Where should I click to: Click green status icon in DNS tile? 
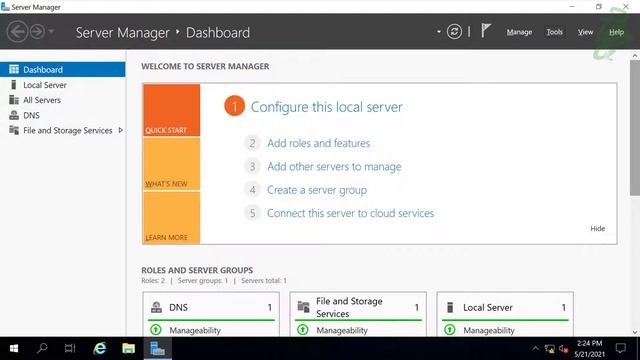[x=156, y=329]
